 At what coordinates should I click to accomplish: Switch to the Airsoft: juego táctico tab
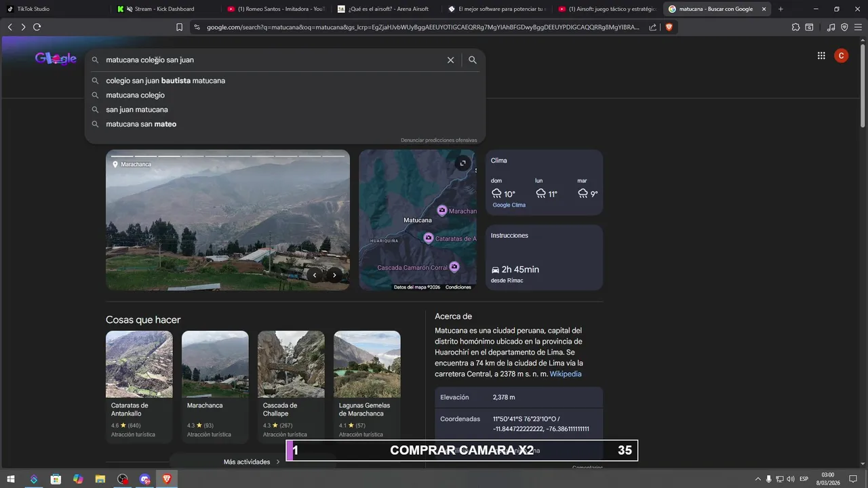point(607,9)
